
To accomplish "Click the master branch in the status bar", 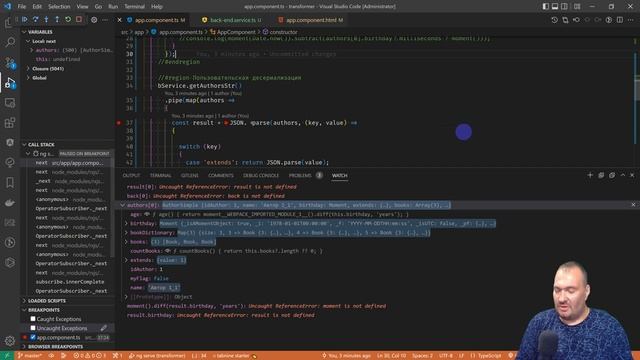I will pos(29,356).
